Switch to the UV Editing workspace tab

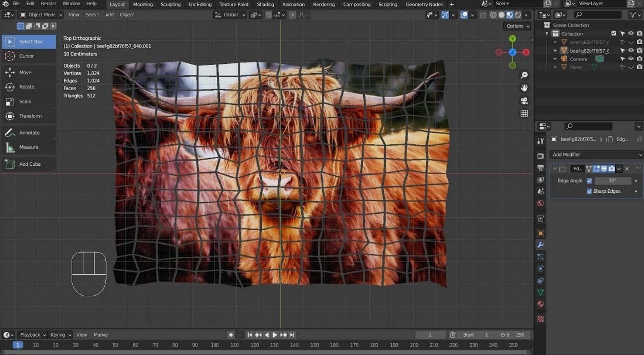click(200, 4)
